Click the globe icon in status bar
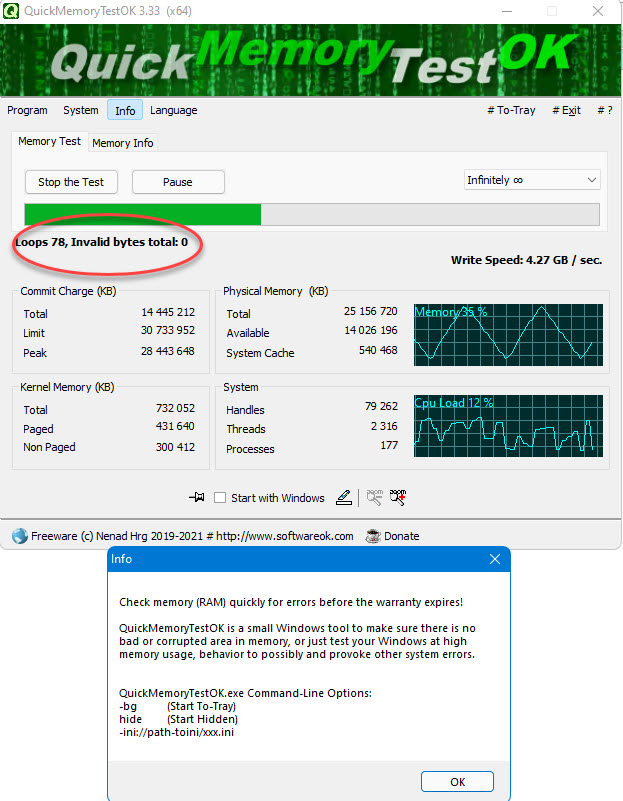The width and height of the screenshot is (623, 801). (19, 536)
